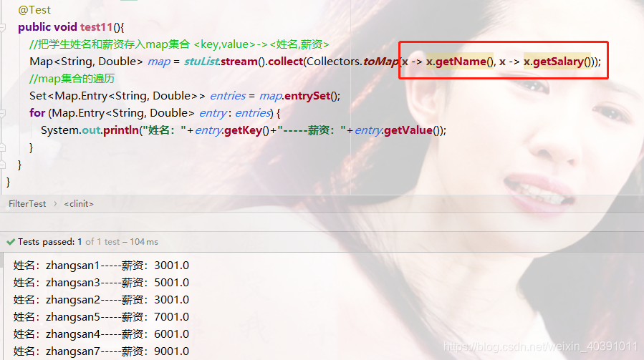Click the entry.getKey() call
Viewport: 644px width, 360px height.
231,130
